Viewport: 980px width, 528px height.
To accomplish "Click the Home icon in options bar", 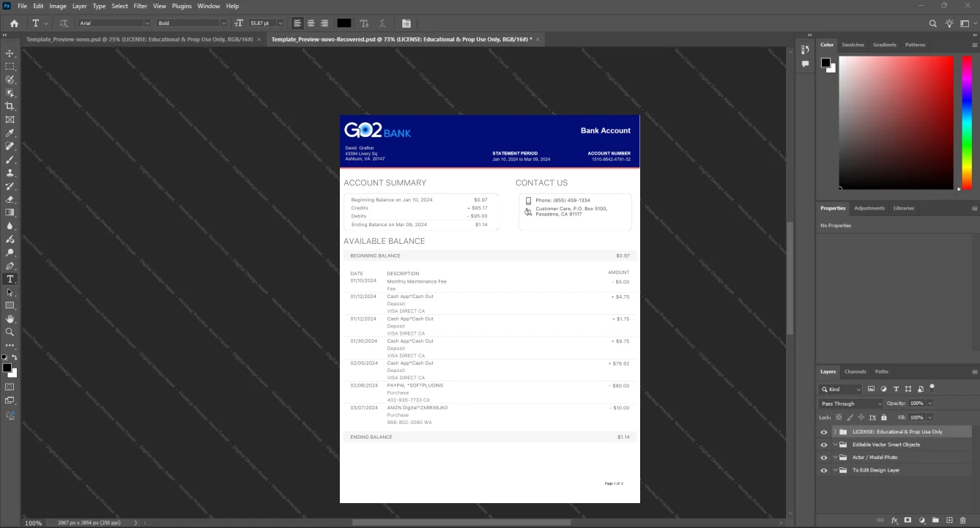I will click(14, 23).
